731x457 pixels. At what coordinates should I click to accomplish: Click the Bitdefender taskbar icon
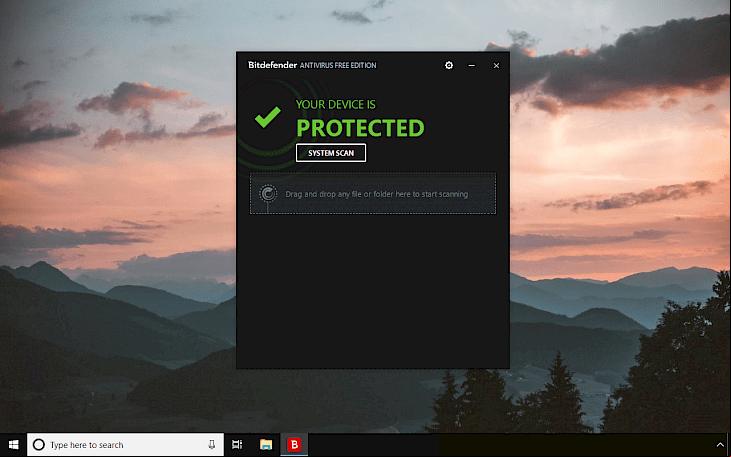294,445
